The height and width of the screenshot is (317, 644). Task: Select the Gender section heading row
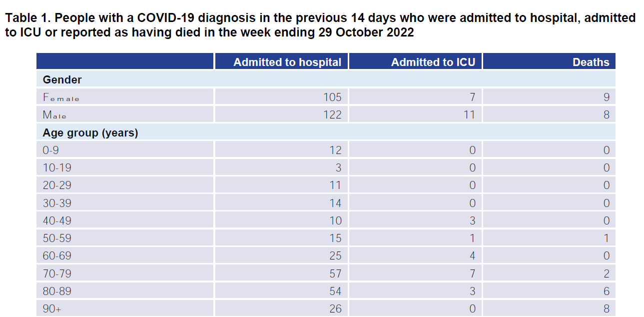click(x=326, y=79)
